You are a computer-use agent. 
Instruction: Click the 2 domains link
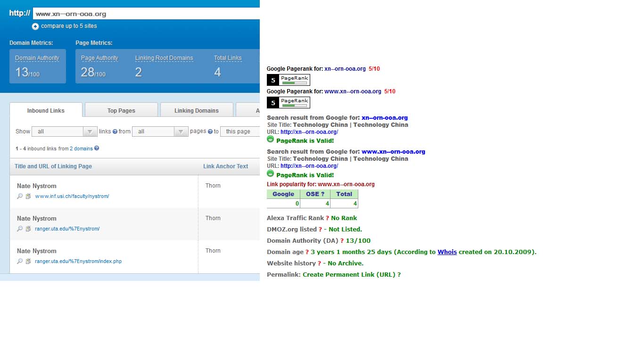click(x=81, y=148)
